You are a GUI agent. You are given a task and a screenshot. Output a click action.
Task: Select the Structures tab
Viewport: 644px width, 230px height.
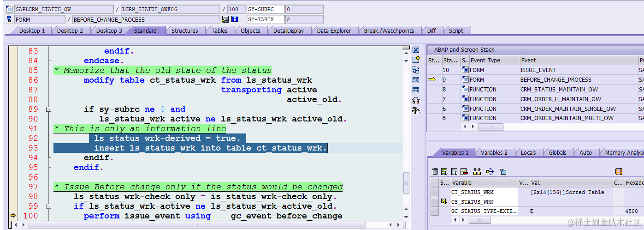point(184,30)
